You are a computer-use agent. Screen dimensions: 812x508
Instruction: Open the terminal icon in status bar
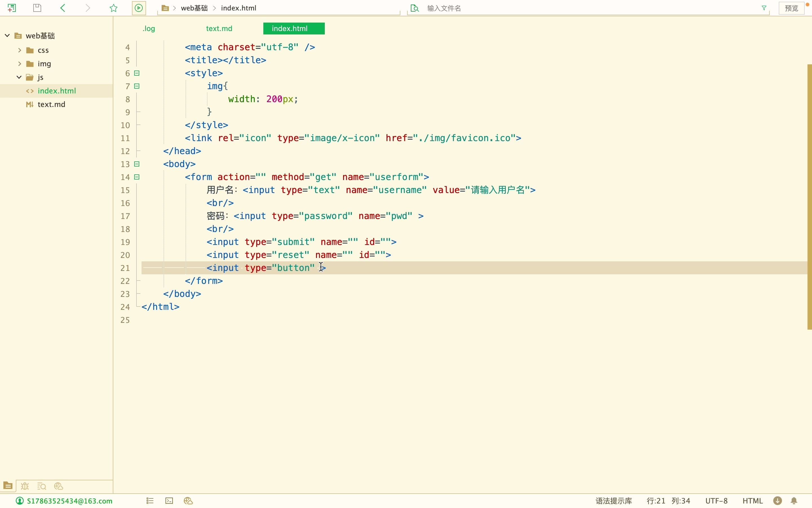(x=169, y=501)
